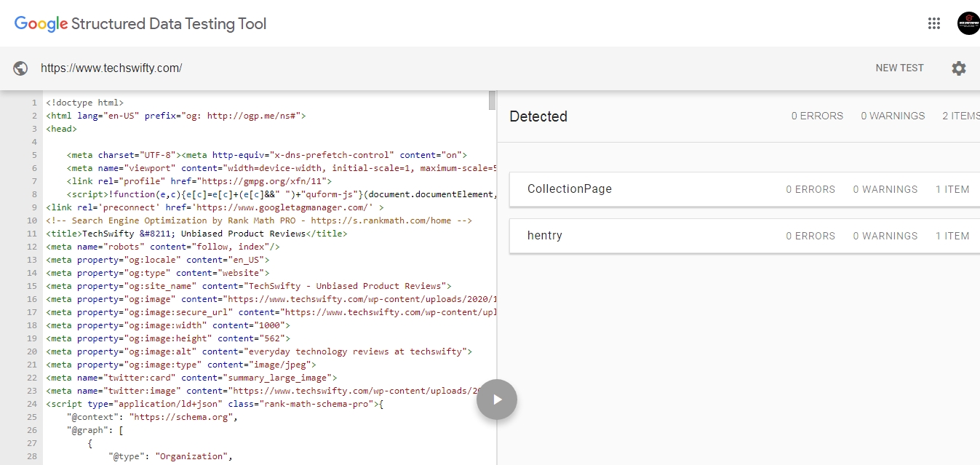Click the <head> tag line
Image resolution: width=980 pixels, height=465 pixels.
tap(61, 129)
